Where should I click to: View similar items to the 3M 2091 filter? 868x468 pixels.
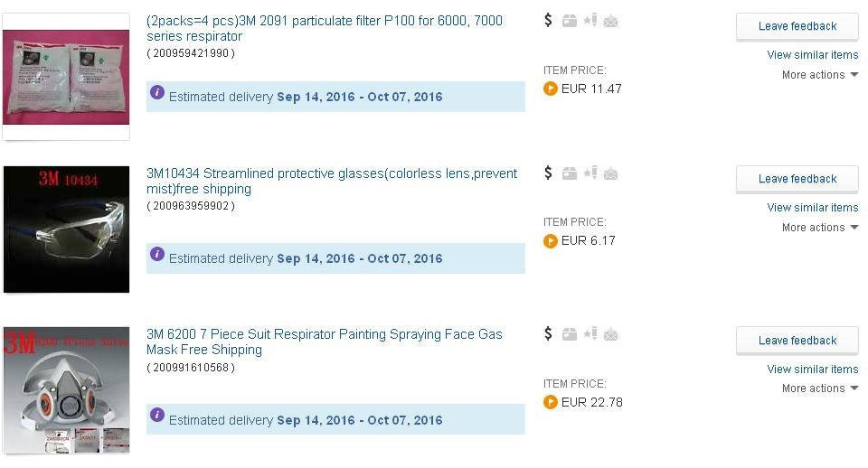pos(813,55)
